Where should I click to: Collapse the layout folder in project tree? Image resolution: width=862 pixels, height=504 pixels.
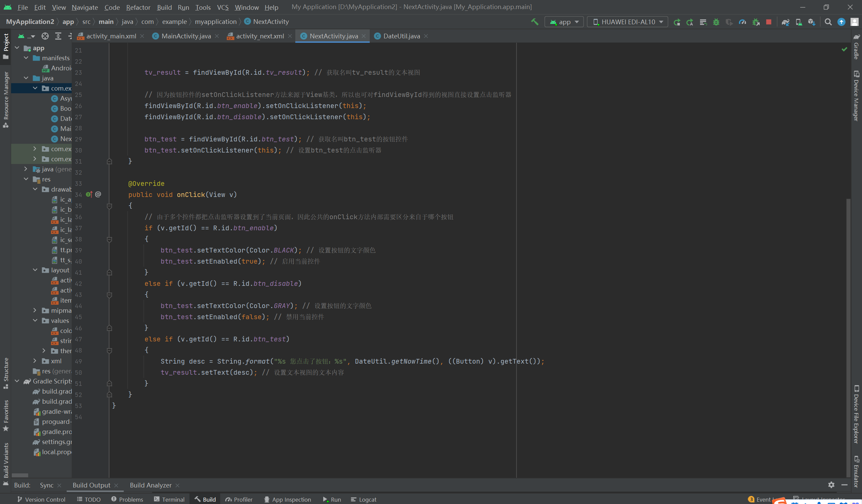tap(35, 270)
